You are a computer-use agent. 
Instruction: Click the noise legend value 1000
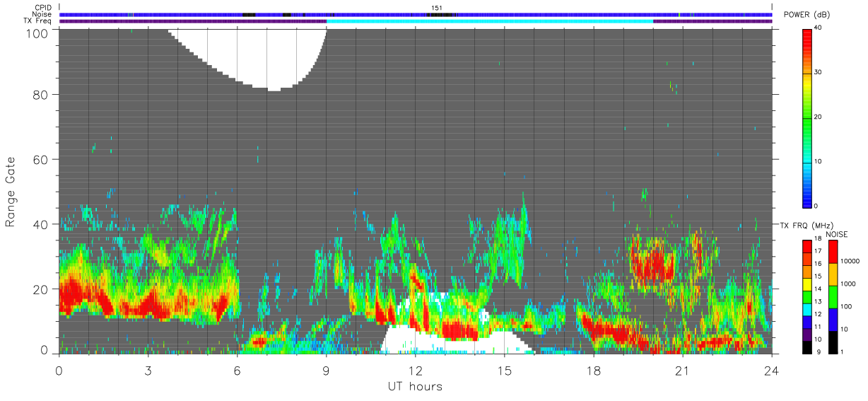(849, 283)
